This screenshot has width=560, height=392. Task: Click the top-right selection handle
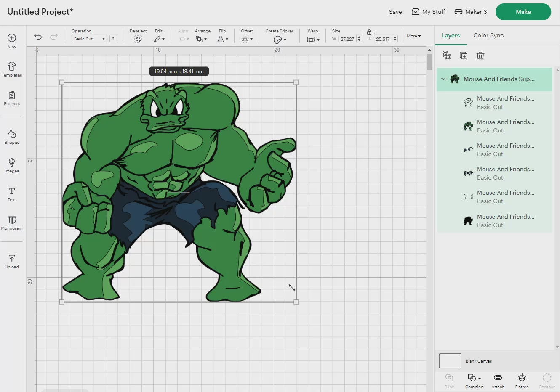coord(296,82)
